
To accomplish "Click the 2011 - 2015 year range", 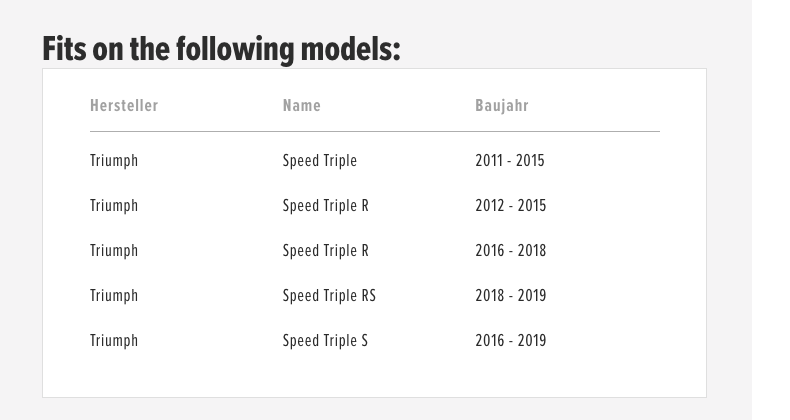I will 510,160.
